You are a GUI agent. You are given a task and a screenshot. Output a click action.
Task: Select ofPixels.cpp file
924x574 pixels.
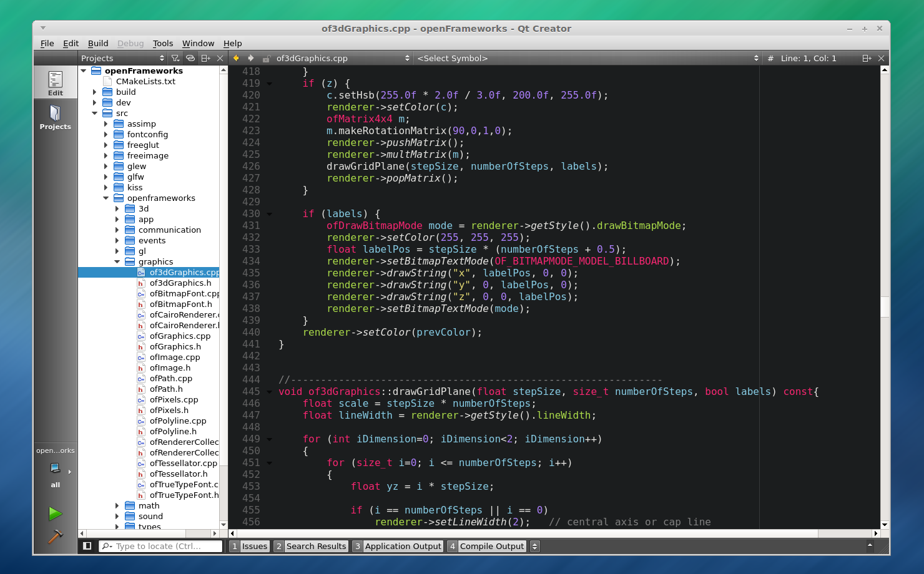click(174, 400)
